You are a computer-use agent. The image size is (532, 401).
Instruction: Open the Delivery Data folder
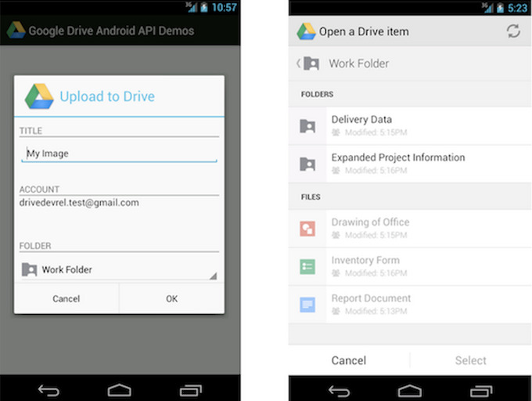361,120
